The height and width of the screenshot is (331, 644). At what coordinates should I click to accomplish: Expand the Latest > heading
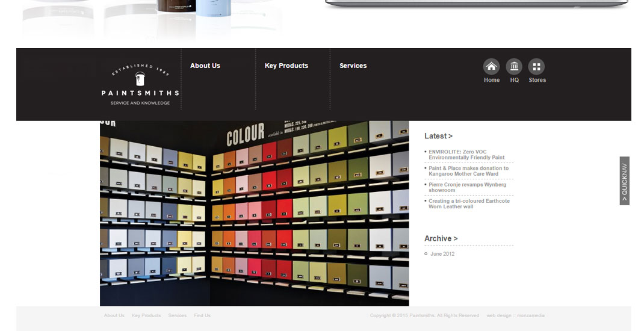pyautogui.click(x=438, y=136)
